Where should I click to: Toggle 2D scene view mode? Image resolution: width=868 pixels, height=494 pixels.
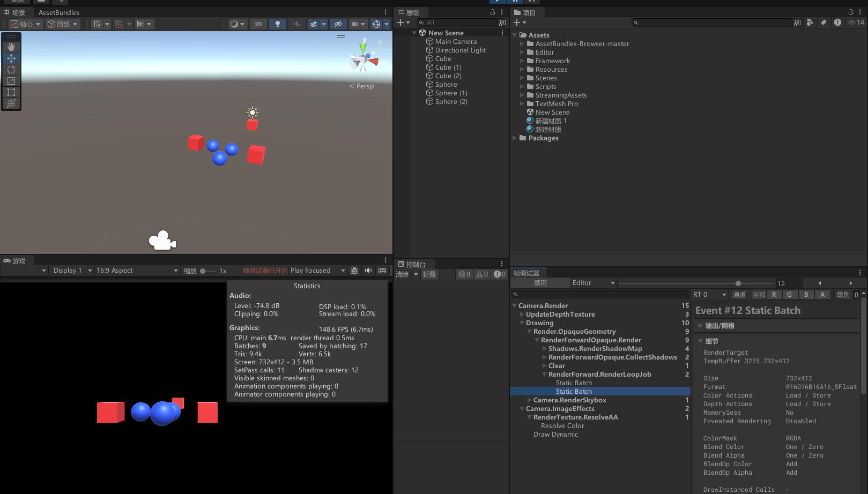[258, 24]
